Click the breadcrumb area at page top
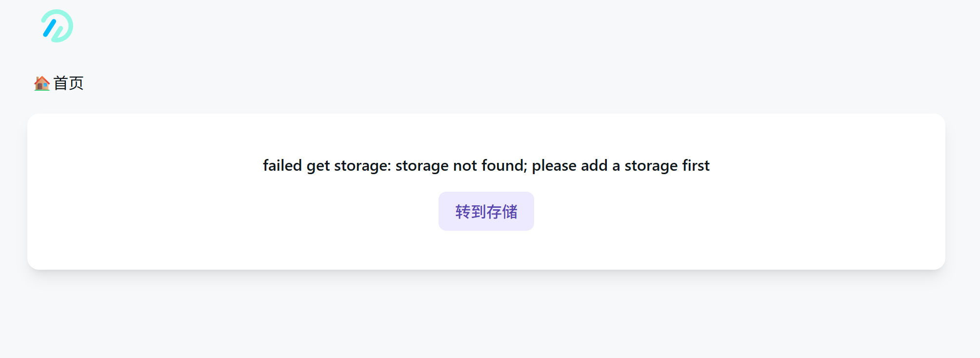The width and height of the screenshot is (980, 358). click(59, 82)
